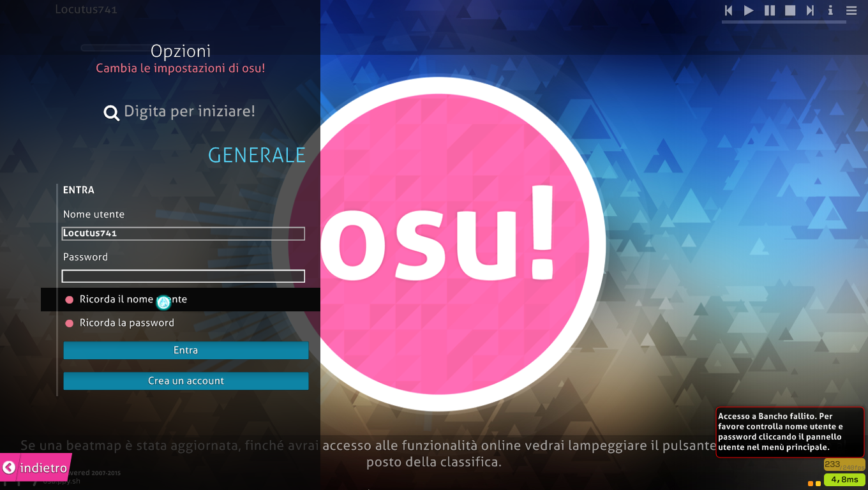Dismiss the Bancho login failed notification
Screen dimensions: 868x490
(790, 433)
